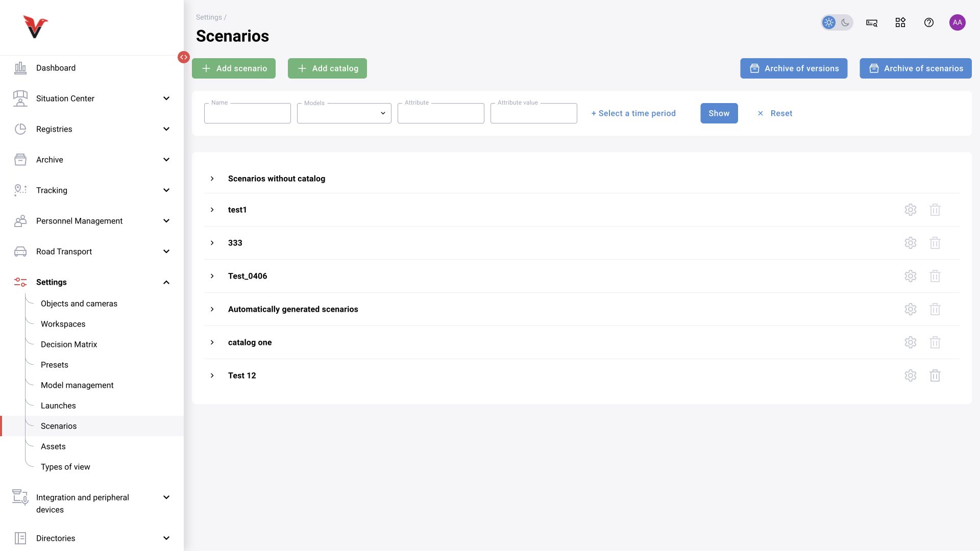This screenshot has height=551, width=980.
Task: Click the Settings breadcrumb link
Action: point(209,17)
